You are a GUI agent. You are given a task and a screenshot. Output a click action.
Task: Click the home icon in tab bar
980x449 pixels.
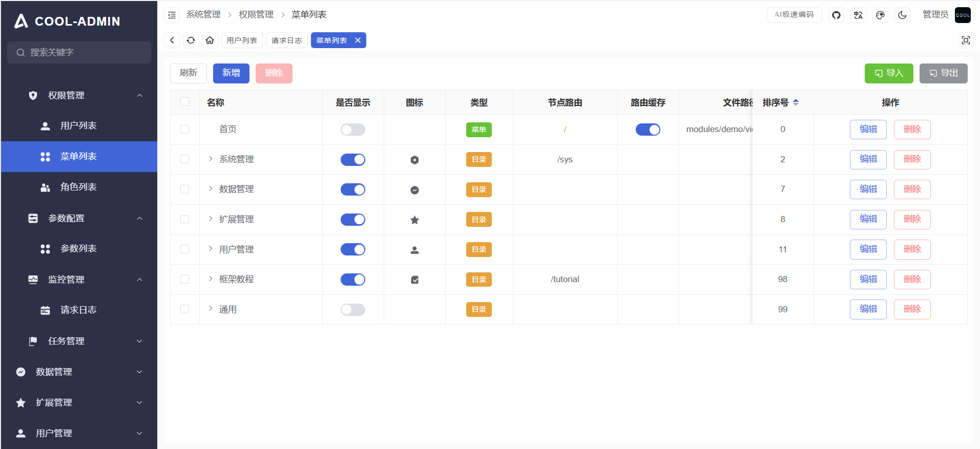[210, 40]
